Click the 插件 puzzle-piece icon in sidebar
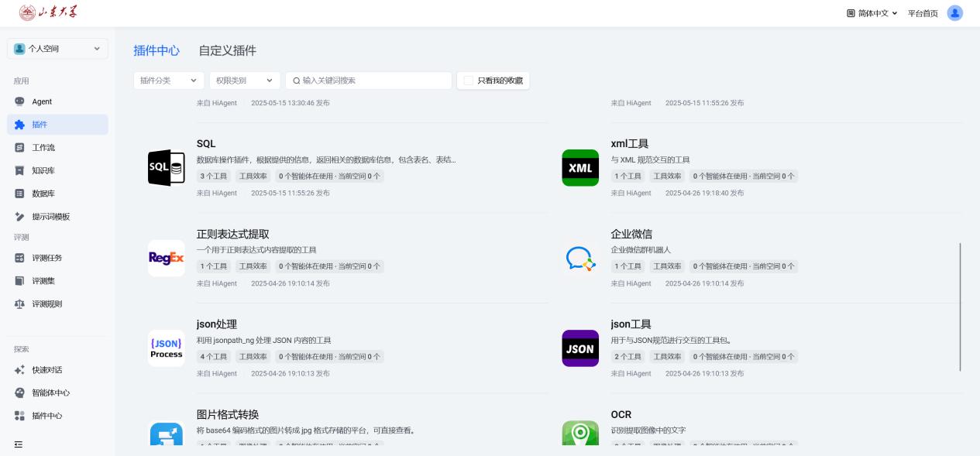Image resolution: width=980 pixels, height=456 pixels. (19, 125)
